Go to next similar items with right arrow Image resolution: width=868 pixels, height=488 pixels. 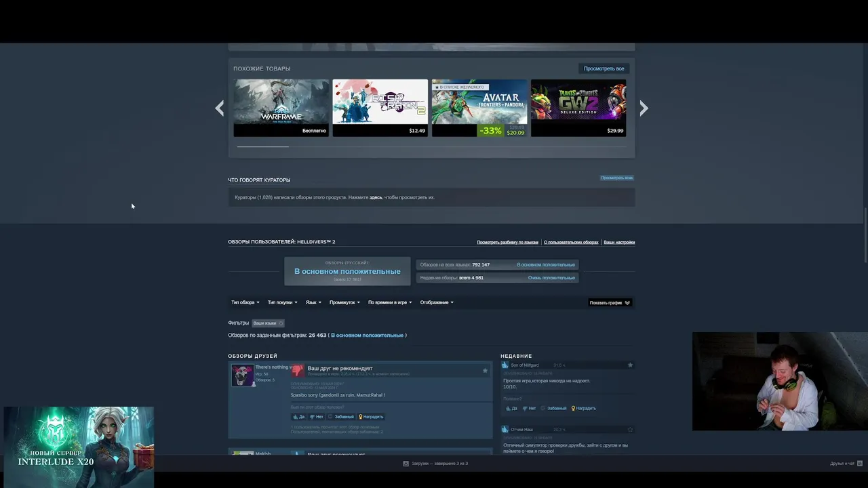[x=644, y=108]
